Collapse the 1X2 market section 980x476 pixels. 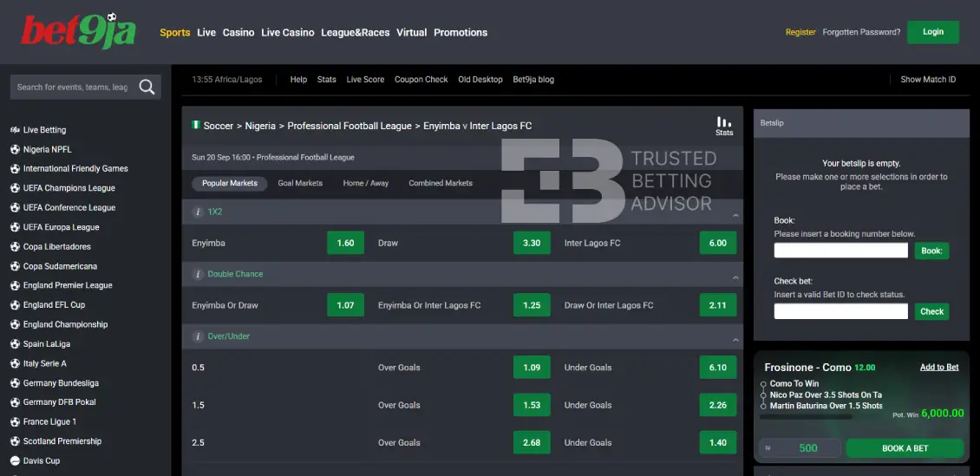(x=735, y=215)
